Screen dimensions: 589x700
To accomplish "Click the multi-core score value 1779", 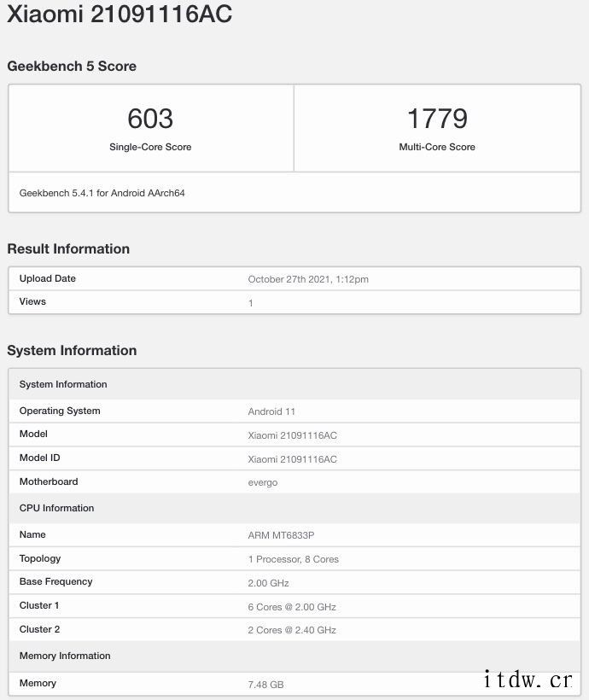I will [x=437, y=119].
